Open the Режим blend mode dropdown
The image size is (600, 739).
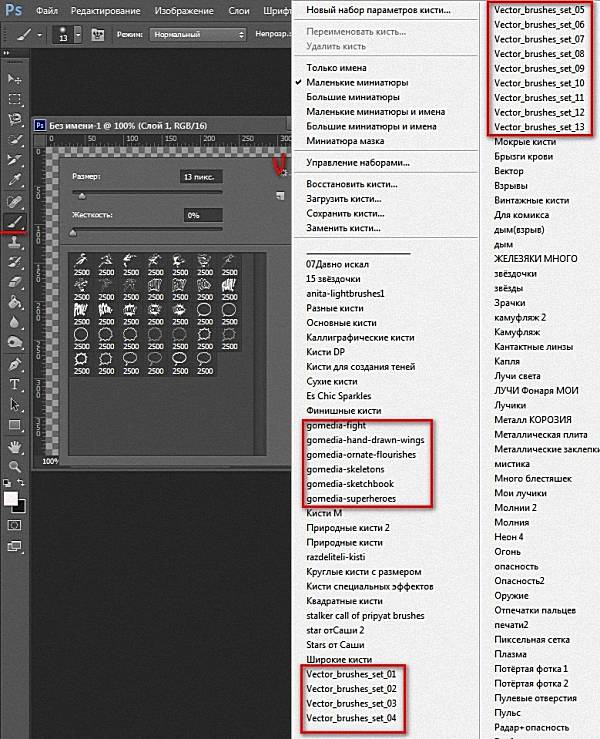(197, 34)
